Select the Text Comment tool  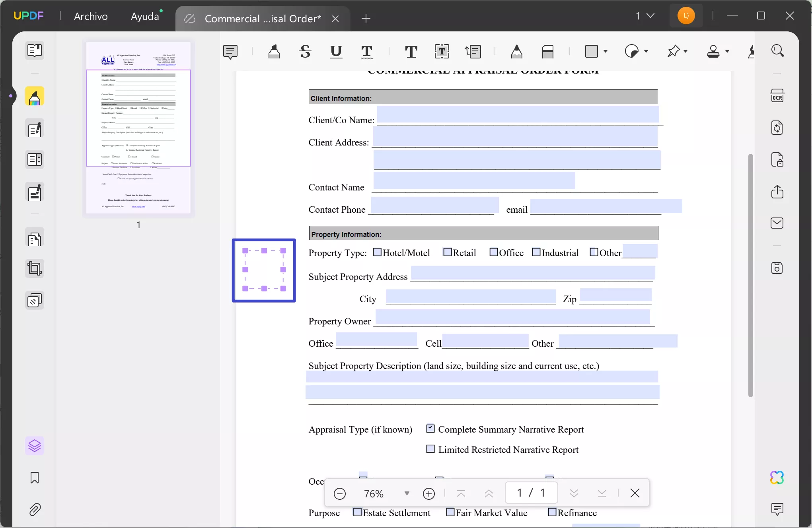[x=411, y=51]
